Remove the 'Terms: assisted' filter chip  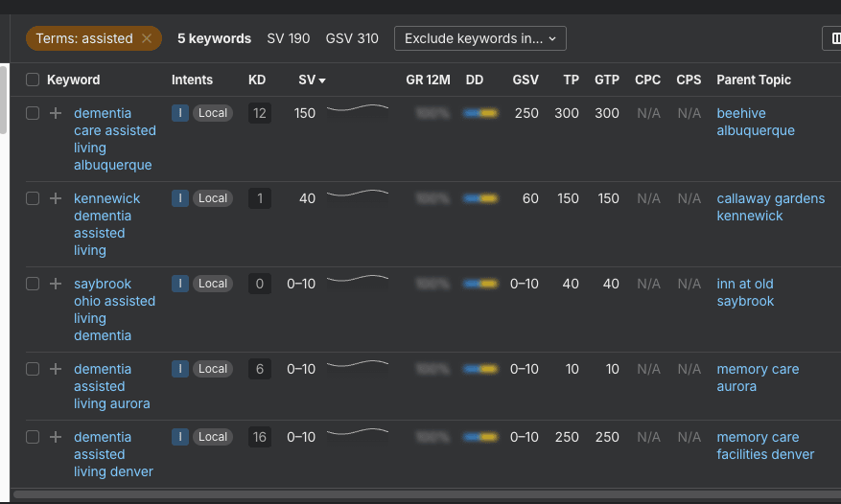click(x=147, y=38)
